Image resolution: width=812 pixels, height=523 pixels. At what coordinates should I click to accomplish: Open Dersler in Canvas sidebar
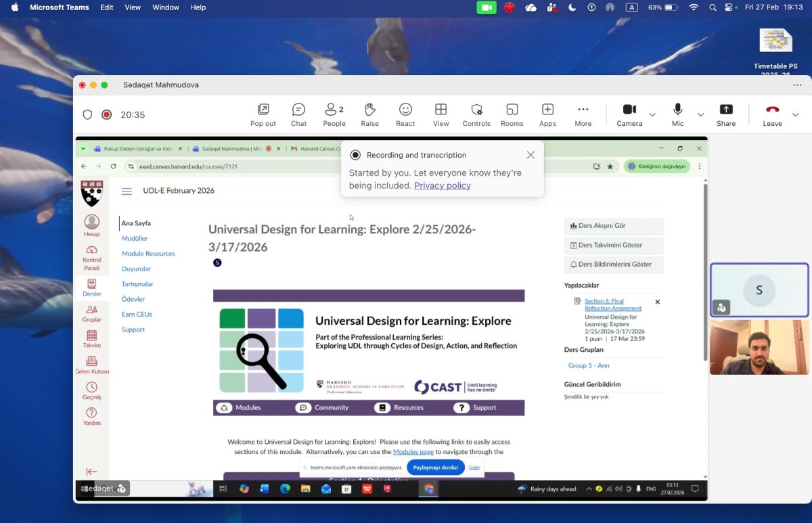[x=91, y=288]
